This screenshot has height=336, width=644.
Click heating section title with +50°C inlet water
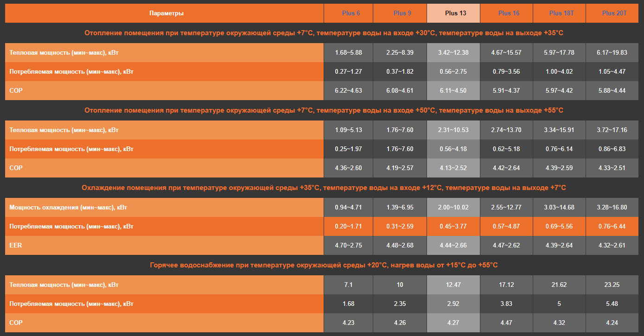(324, 110)
